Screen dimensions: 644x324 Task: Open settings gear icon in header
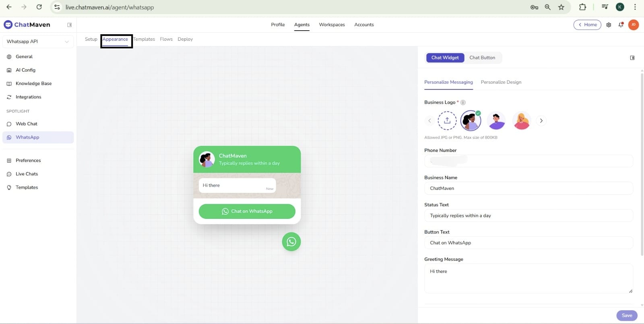609,25
